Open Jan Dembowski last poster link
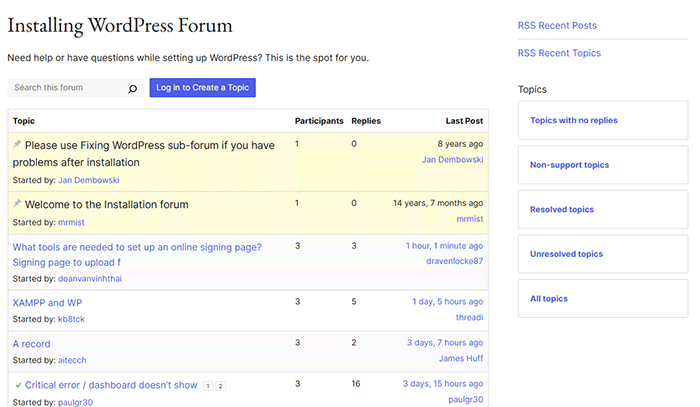 coord(453,160)
